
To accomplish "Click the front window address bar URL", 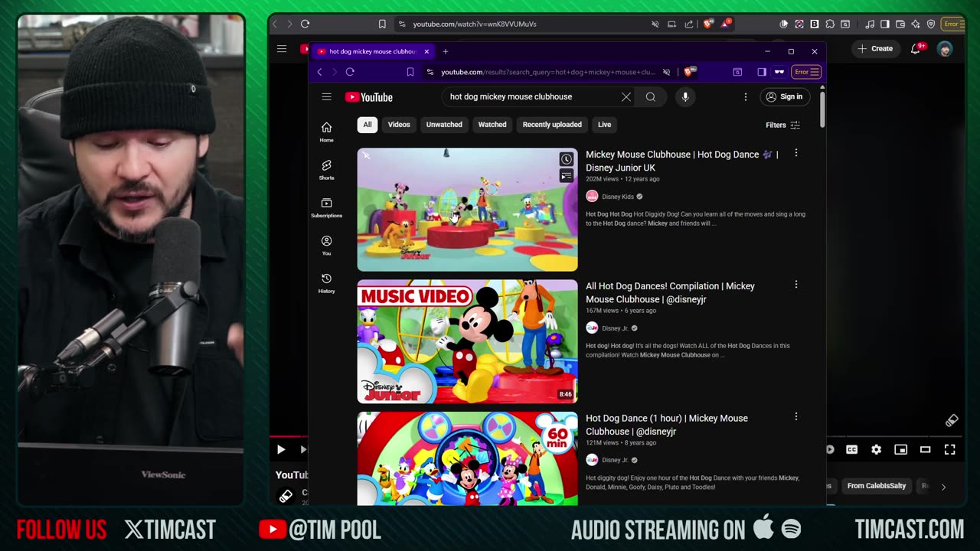I will (x=547, y=72).
